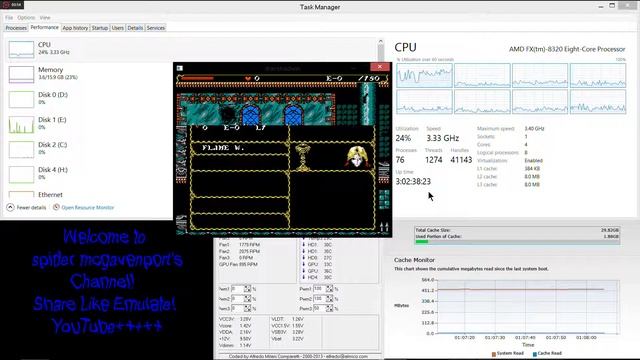Select the Performance tab
The height and width of the screenshot is (360, 640).
point(44,27)
